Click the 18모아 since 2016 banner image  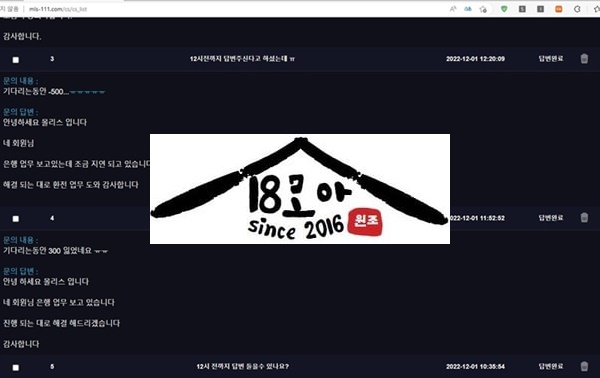pos(300,189)
